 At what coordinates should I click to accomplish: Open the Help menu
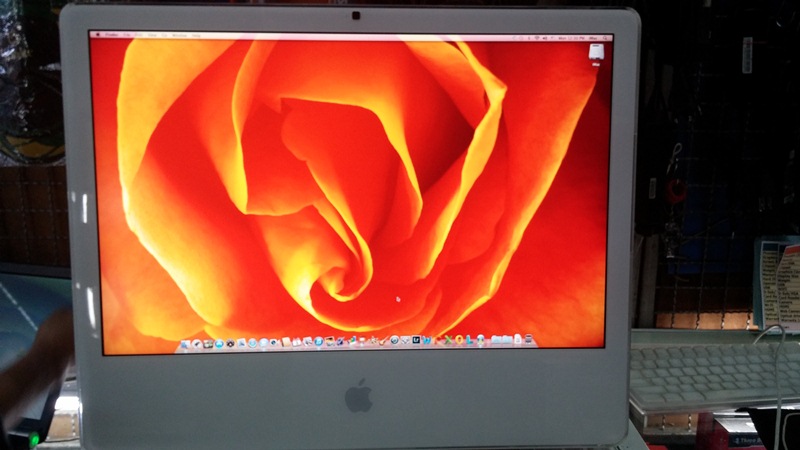196,35
